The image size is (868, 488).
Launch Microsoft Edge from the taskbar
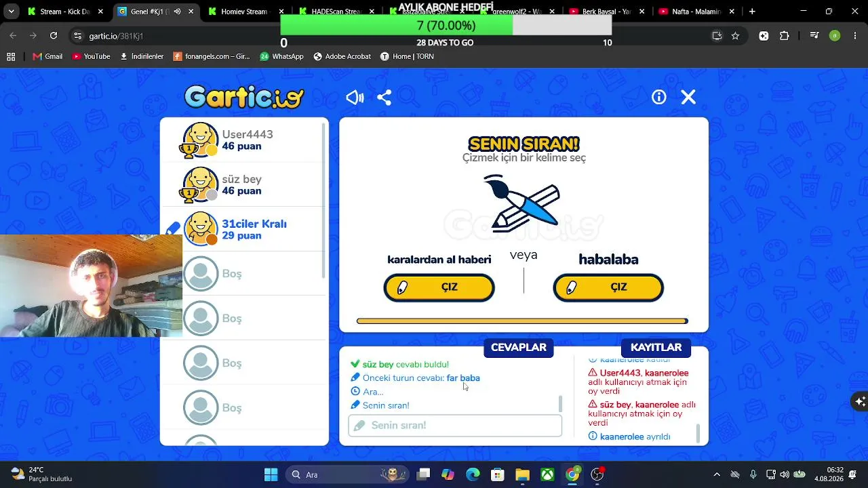473,474
